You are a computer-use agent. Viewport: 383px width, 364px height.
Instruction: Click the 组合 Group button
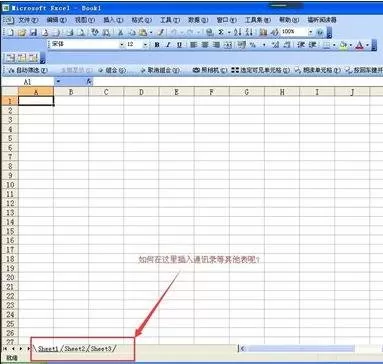click(x=112, y=70)
